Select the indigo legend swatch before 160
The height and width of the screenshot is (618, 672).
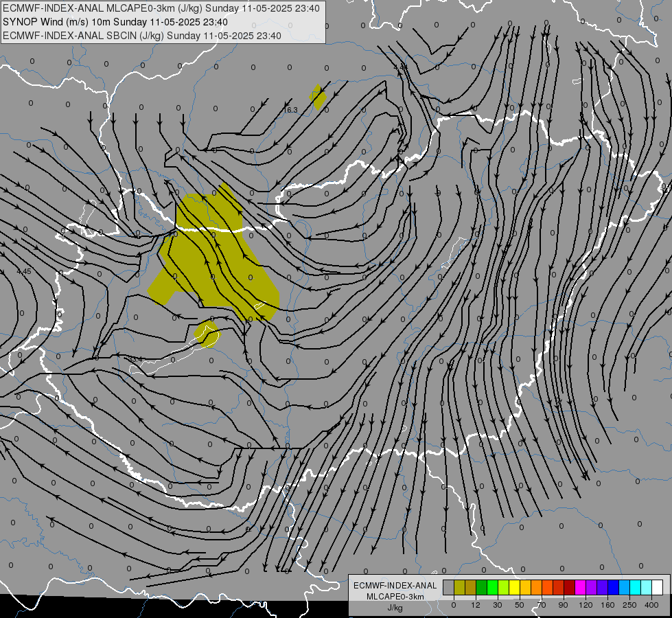[603, 587]
